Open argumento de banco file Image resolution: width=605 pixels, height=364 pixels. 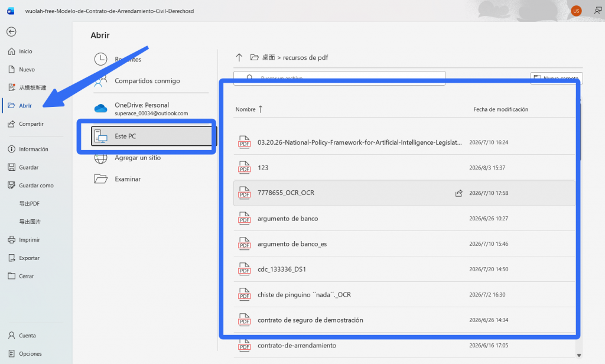[x=404, y=219]
